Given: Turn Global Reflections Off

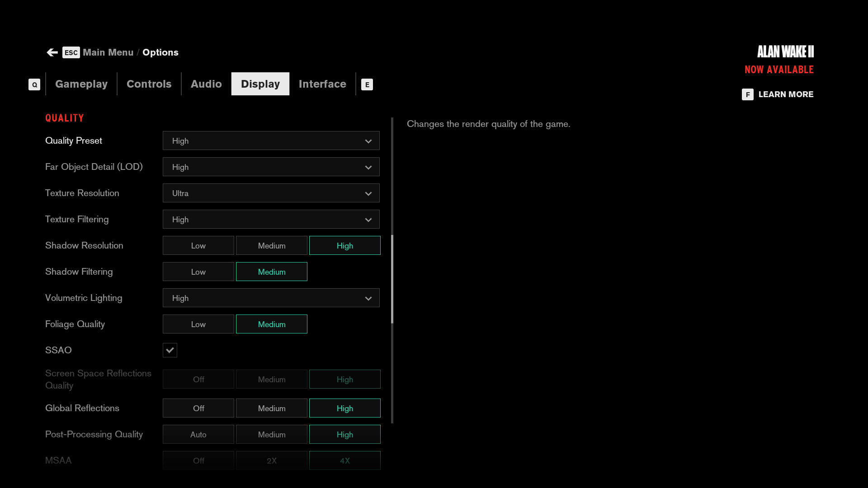Looking at the screenshot, I should 198,408.
